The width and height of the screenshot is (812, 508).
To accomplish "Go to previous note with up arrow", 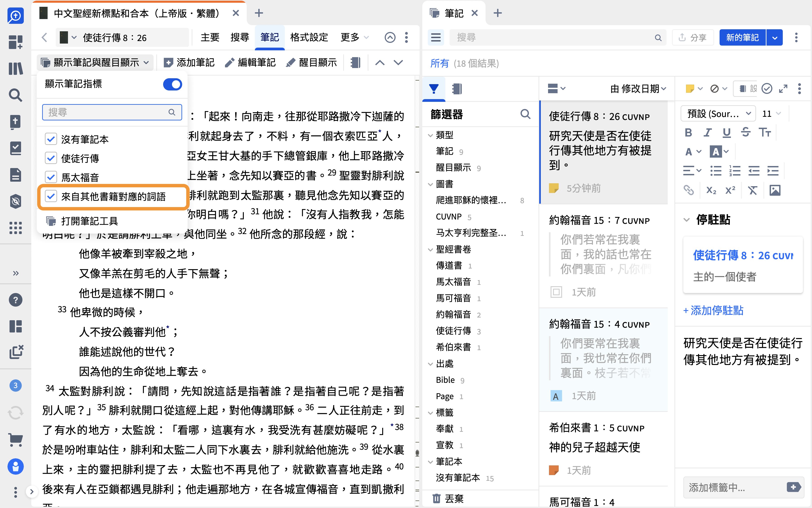I will click(x=379, y=63).
